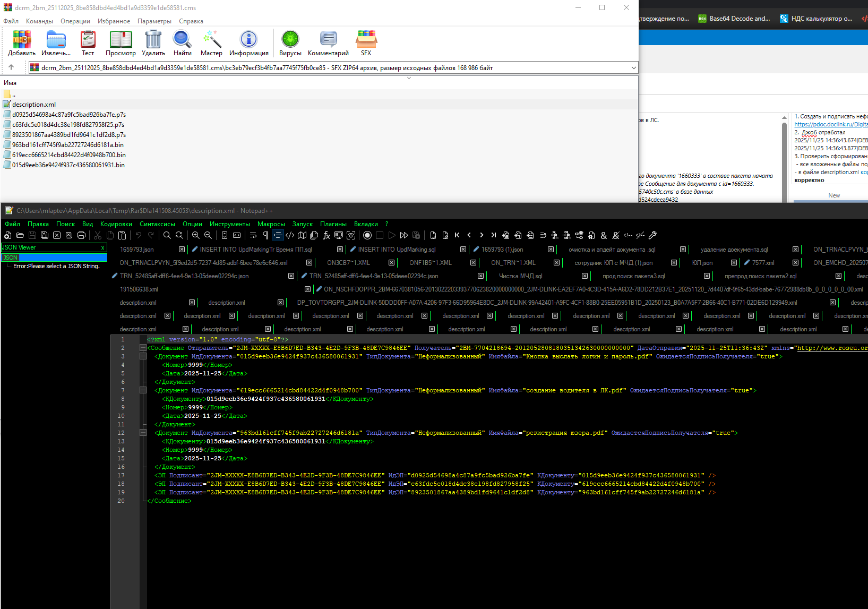
Task: Click the WinRAR Extract icon
Action: tap(56, 43)
